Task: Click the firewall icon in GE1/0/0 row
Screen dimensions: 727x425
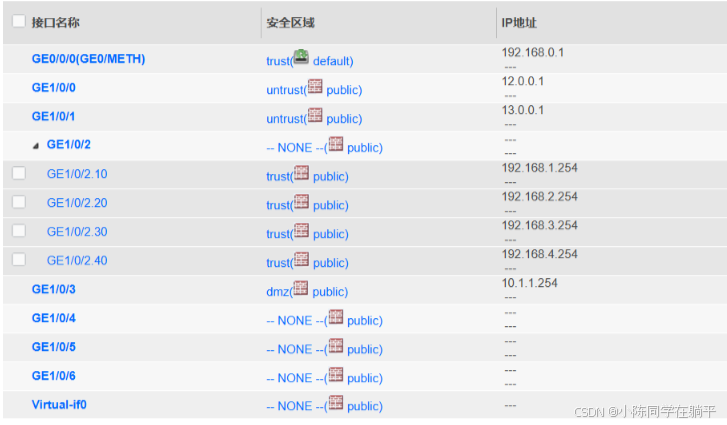Action: (315, 86)
